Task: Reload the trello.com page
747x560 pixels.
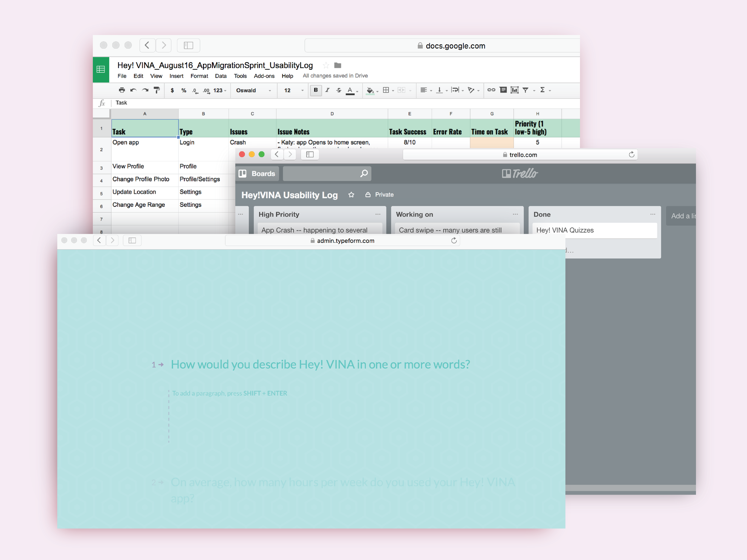Action: [x=631, y=155]
